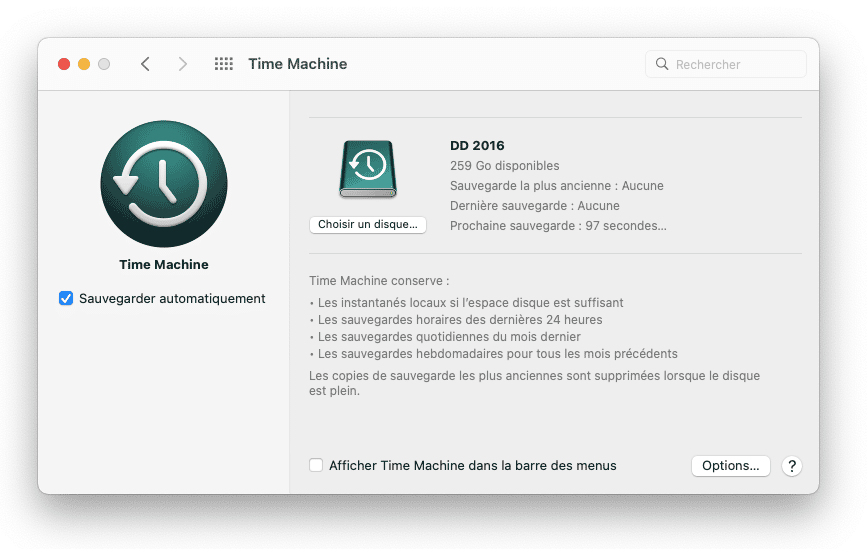Image resolution: width=868 pixels, height=549 pixels.
Task: Click Prochaine sauvegarde : 97 secondes…
Action: (558, 226)
